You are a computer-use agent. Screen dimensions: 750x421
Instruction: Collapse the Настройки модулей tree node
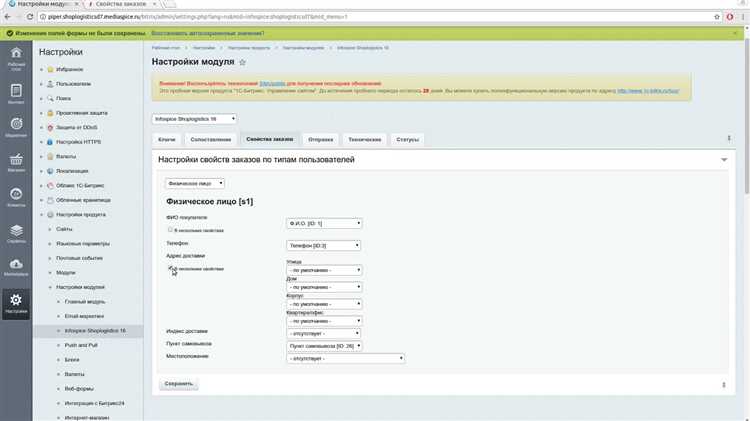pyautogui.click(x=50, y=287)
